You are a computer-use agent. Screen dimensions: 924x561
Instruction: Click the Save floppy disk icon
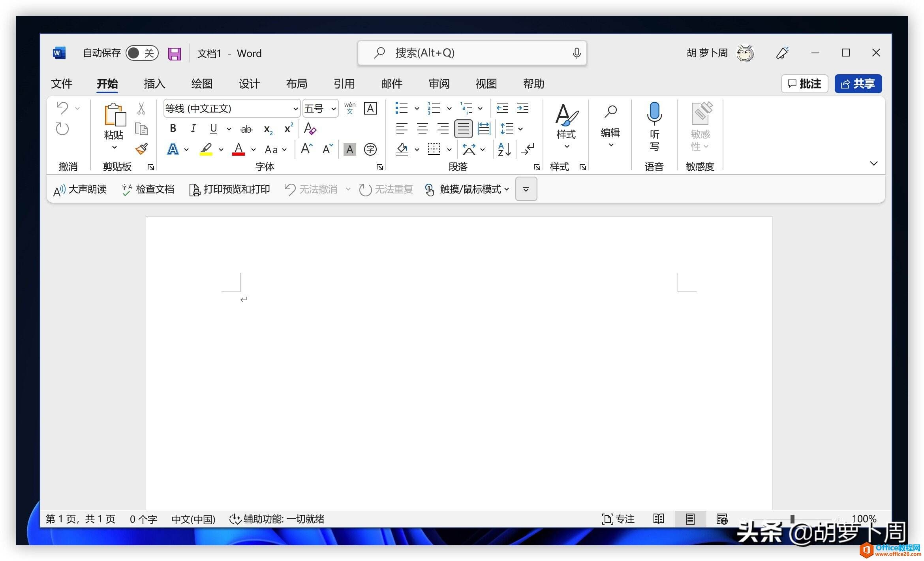click(x=174, y=53)
